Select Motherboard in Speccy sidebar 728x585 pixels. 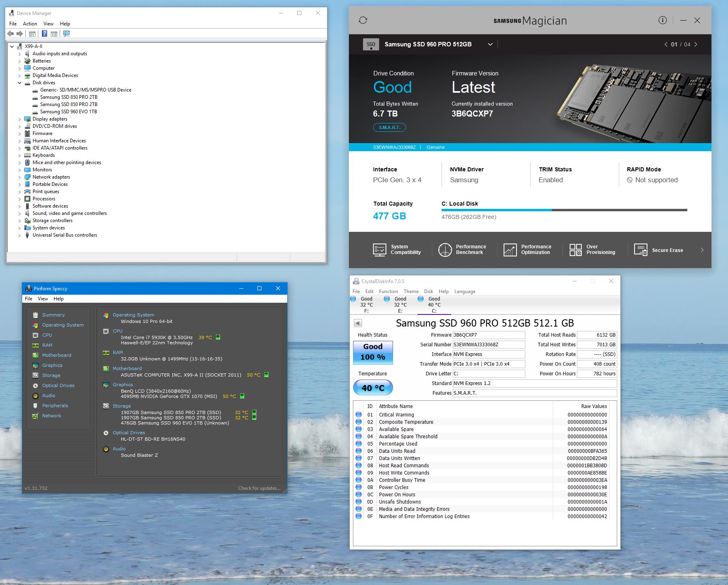click(56, 355)
